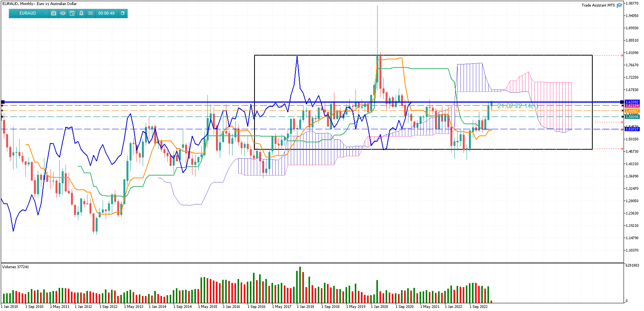Click the orange dashed line's right handle

click(x=622, y=111)
